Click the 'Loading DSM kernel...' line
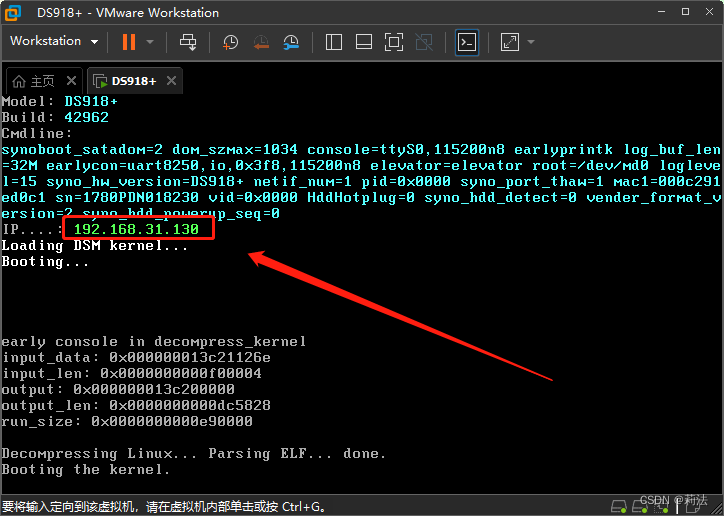 coord(95,246)
